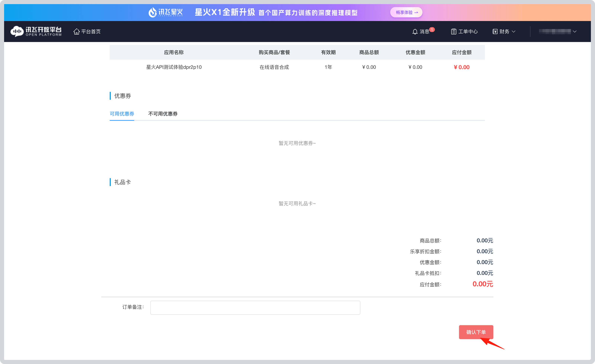
Task: Click inside the 订单备注 input box
Action: coord(255,307)
